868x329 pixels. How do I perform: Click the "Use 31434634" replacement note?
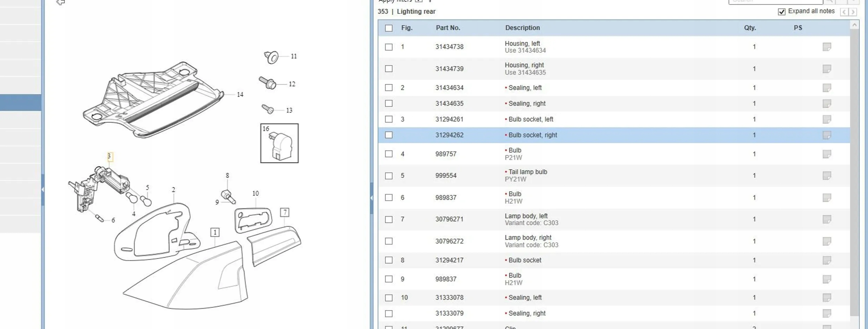click(525, 51)
